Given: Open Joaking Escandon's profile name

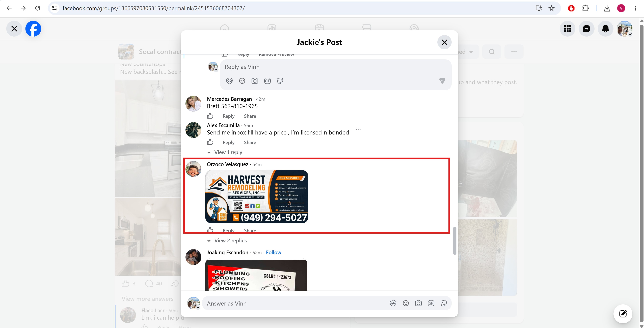Looking at the screenshot, I should coord(228,253).
